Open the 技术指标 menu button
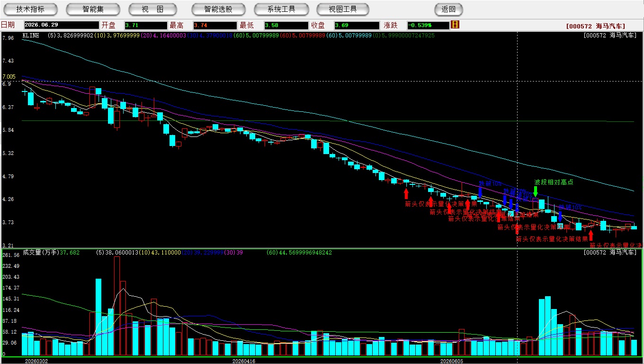This screenshot has width=644, height=364. (x=31, y=9)
